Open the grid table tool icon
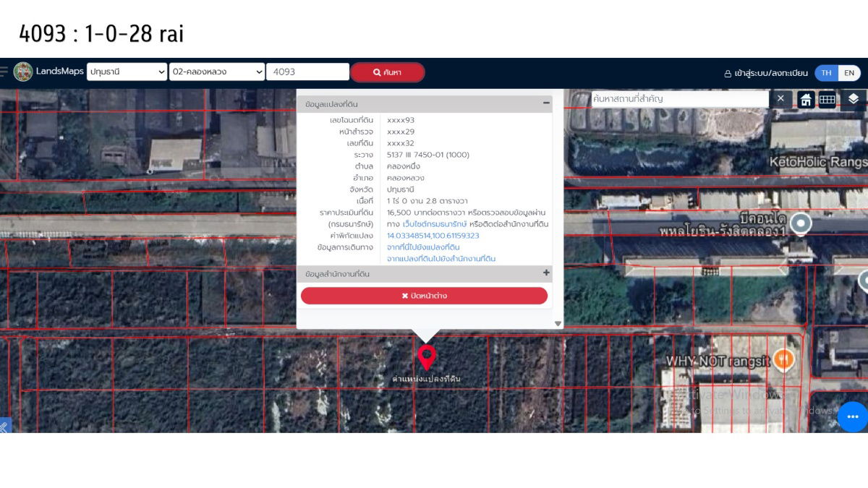This screenshot has width=868, height=488. [827, 99]
